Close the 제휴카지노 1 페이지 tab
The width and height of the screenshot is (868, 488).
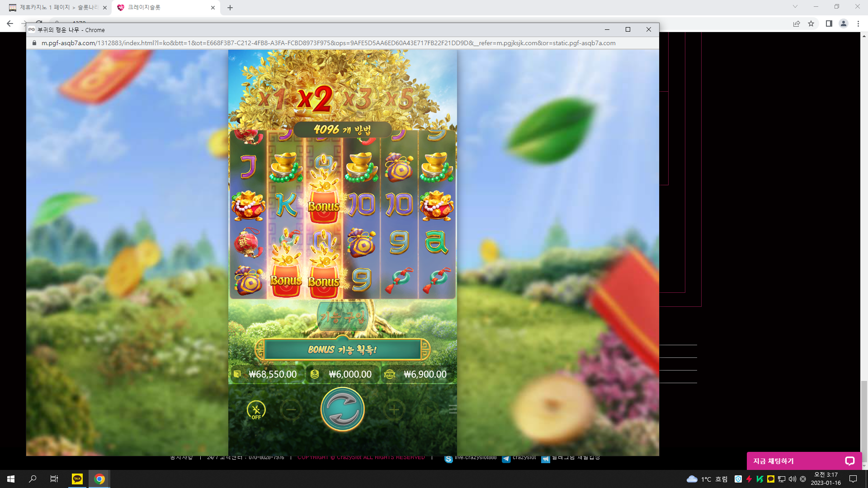coord(105,8)
